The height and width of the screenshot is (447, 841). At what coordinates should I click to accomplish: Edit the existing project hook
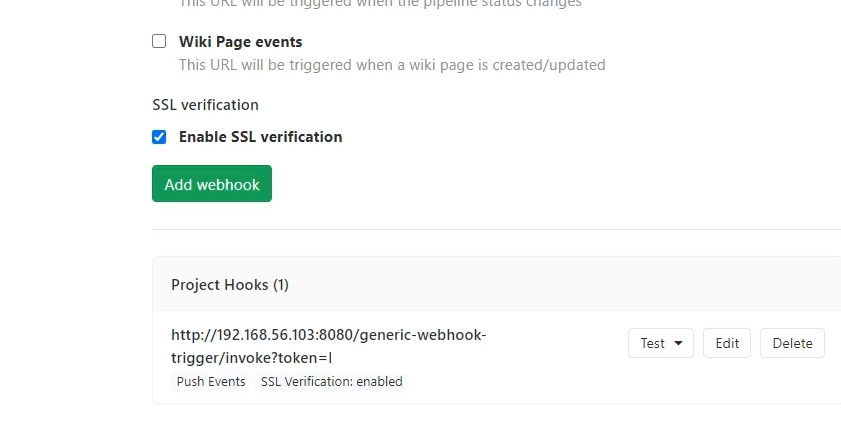[x=727, y=343]
